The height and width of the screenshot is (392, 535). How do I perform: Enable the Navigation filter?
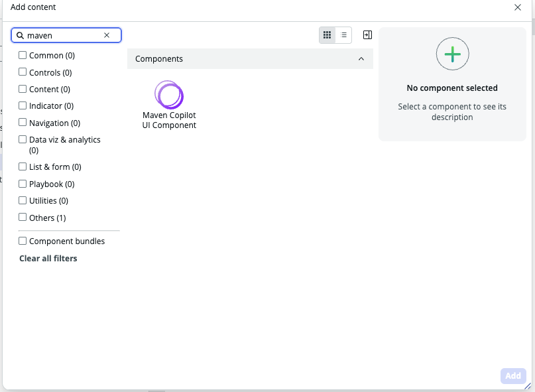(x=22, y=123)
